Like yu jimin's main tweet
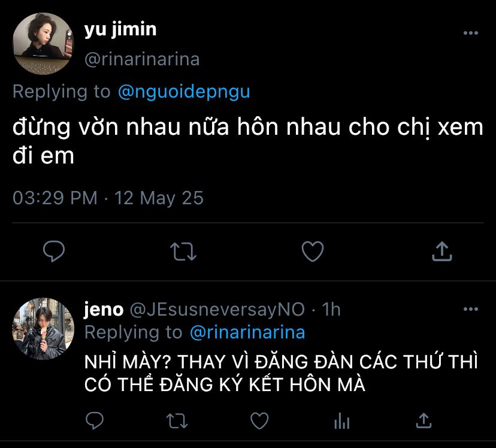This screenshot has height=448, width=496. [x=312, y=252]
